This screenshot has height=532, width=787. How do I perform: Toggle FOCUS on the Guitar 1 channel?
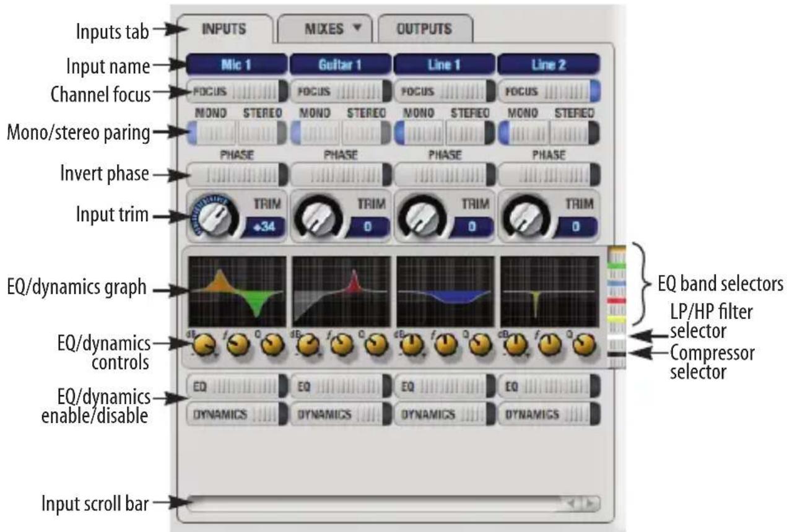341,92
